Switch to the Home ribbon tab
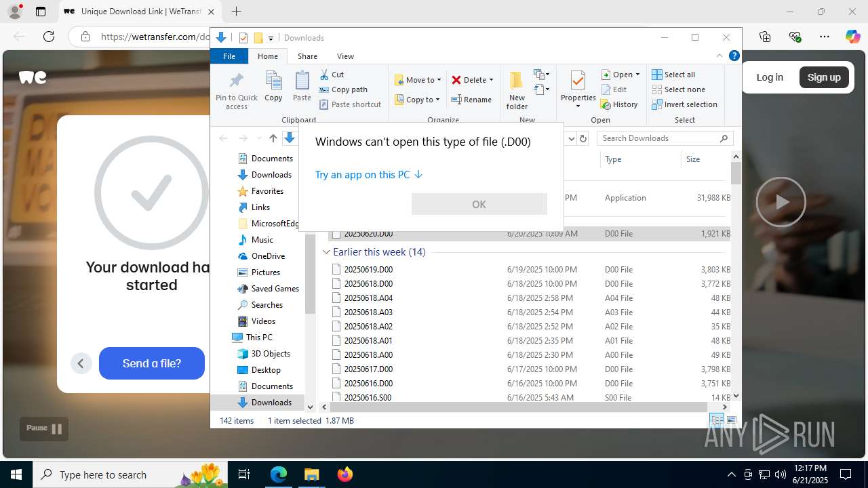The width and height of the screenshot is (868, 488). [268, 56]
